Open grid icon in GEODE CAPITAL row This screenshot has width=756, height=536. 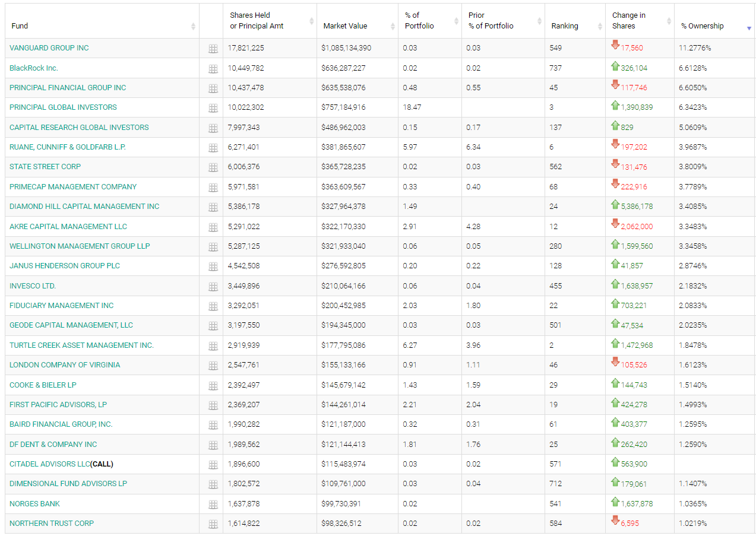click(213, 326)
